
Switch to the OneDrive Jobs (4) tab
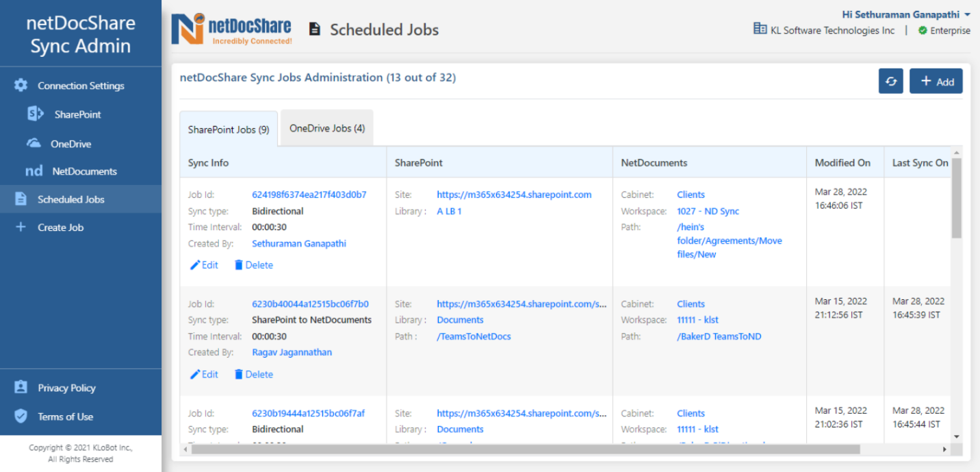327,128
